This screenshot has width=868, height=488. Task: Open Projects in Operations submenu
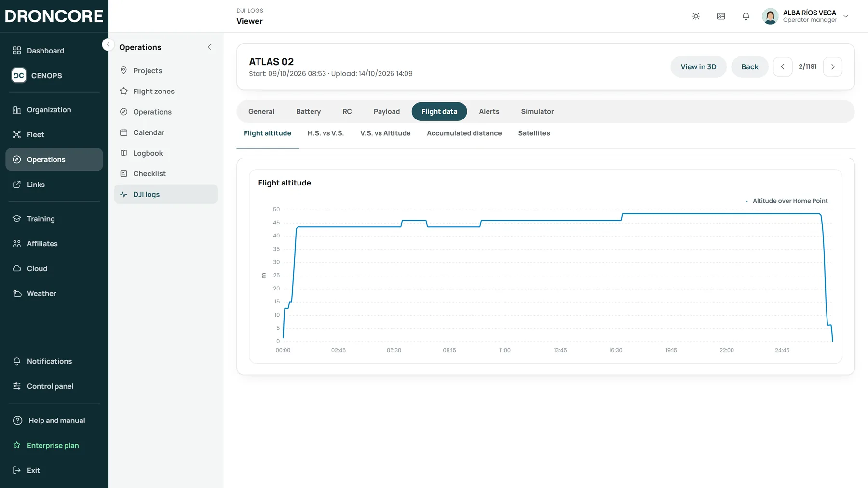tap(166, 71)
